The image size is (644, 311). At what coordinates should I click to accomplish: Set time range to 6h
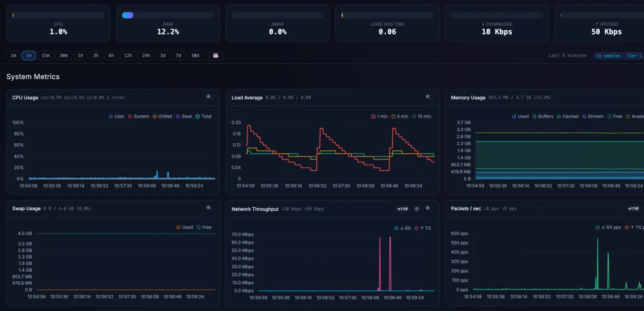(x=112, y=56)
